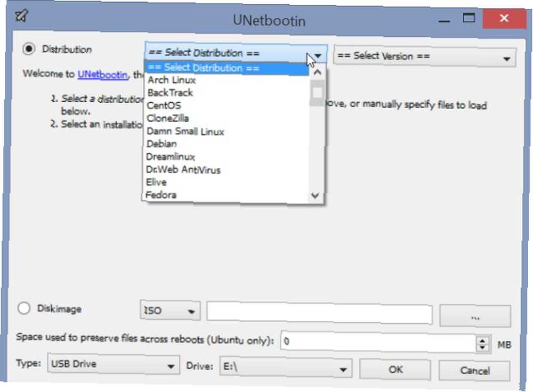Image resolution: width=533 pixels, height=392 pixels.
Task: Click the UNetbootin app icon in title bar
Action: [x=21, y=15]
